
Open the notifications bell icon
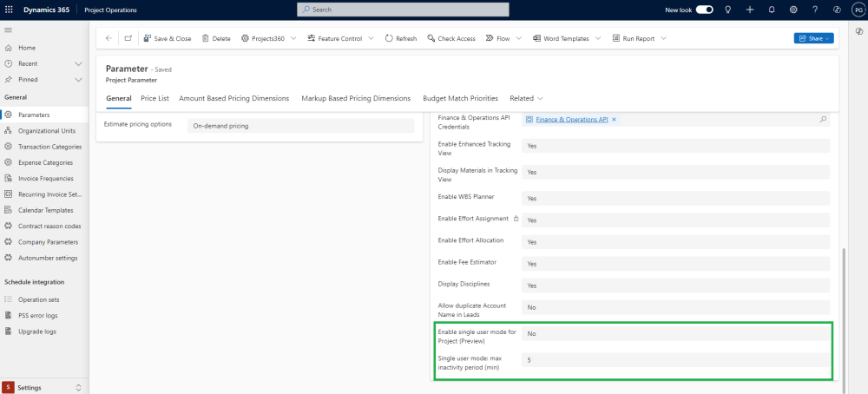click(x=771, y=10)
